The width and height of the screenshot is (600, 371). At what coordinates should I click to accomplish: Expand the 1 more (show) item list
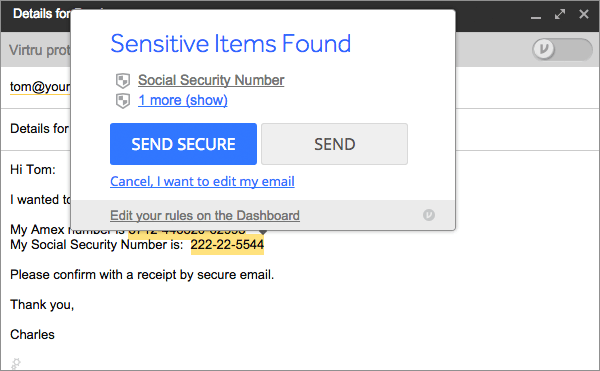[x=183, y=100]
